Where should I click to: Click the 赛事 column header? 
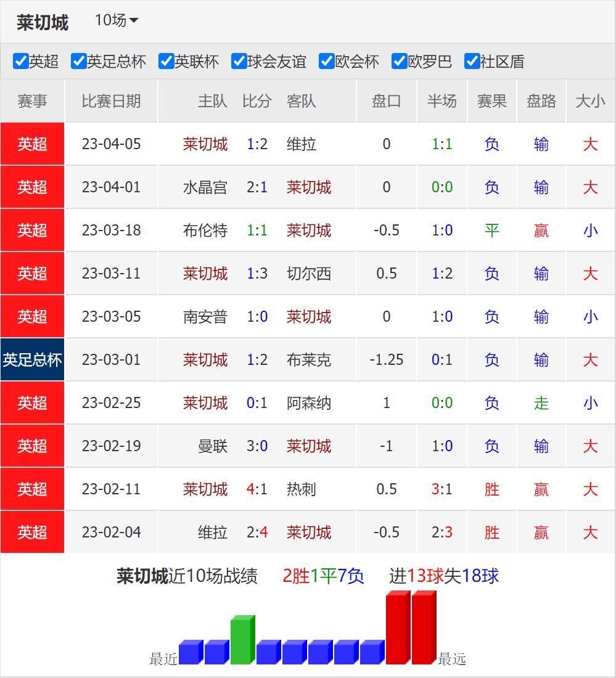pyautogui.click(x=31, y=102)
